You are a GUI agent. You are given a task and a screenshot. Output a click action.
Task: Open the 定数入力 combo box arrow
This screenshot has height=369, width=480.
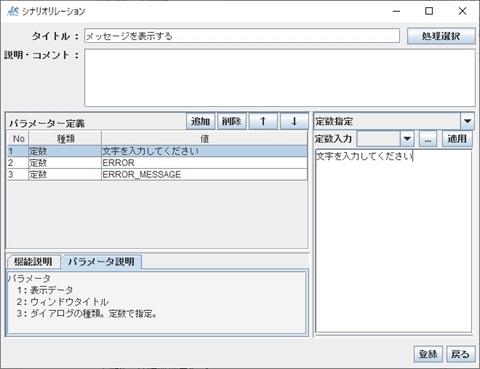pos(407,139)
